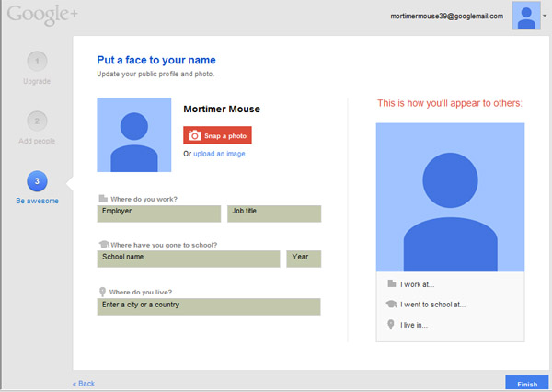This screenshot has height=392, width=552.
Task: Click the Where have you gone to school? label
Action: point(164,245)
